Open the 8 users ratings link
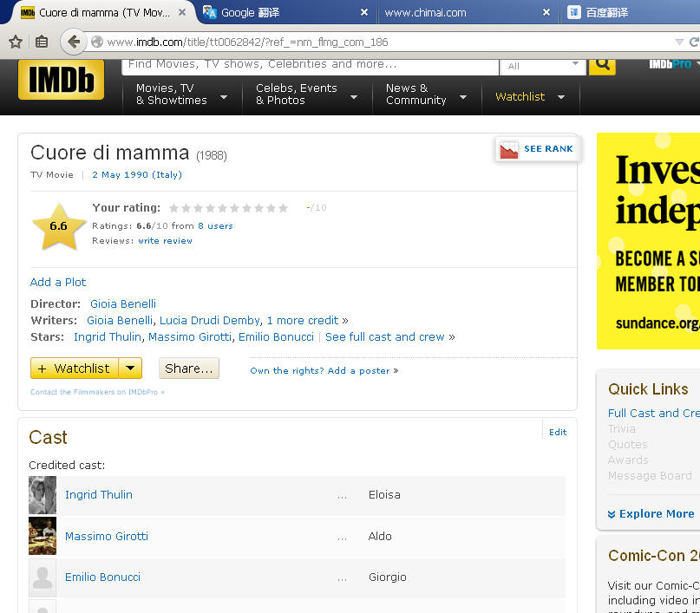The image size is (700, 613). click(x=216, y=226)
